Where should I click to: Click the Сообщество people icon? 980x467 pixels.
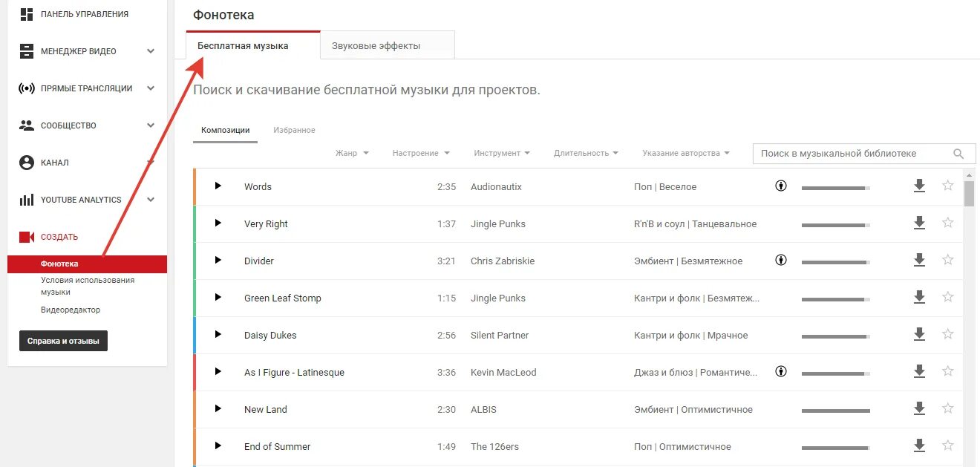(x=27, y=125)
